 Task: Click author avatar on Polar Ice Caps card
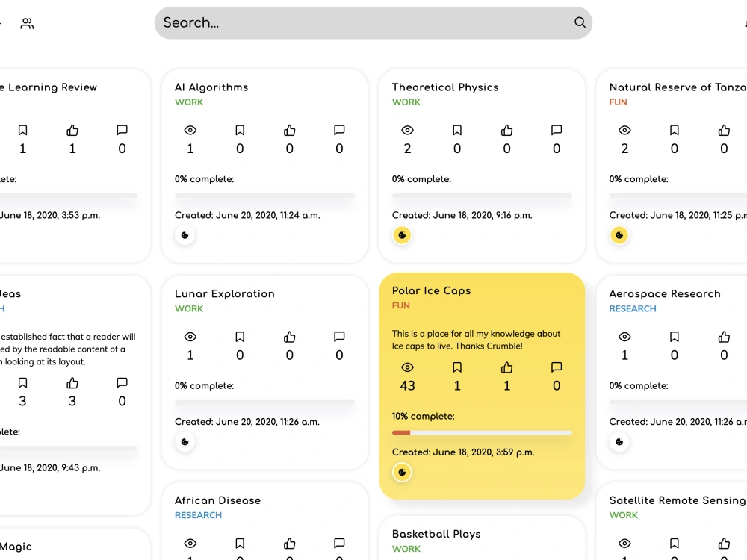[x=402, y=473]
